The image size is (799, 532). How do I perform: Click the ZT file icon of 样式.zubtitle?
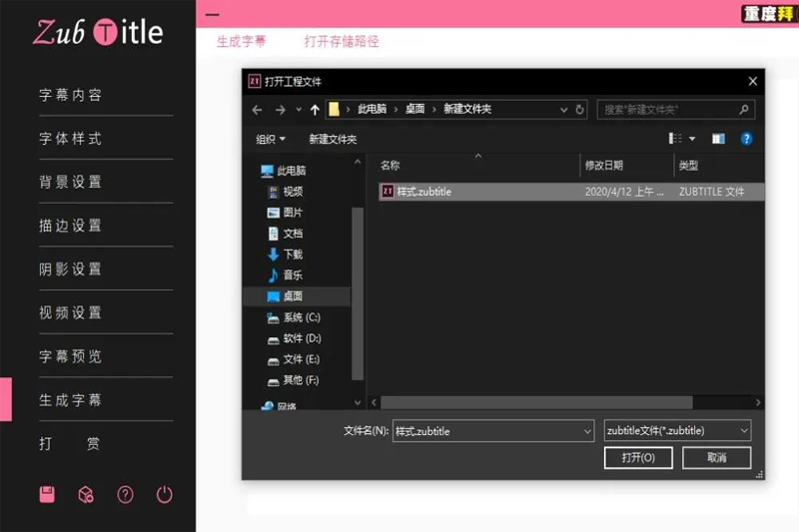coord(388,192)
